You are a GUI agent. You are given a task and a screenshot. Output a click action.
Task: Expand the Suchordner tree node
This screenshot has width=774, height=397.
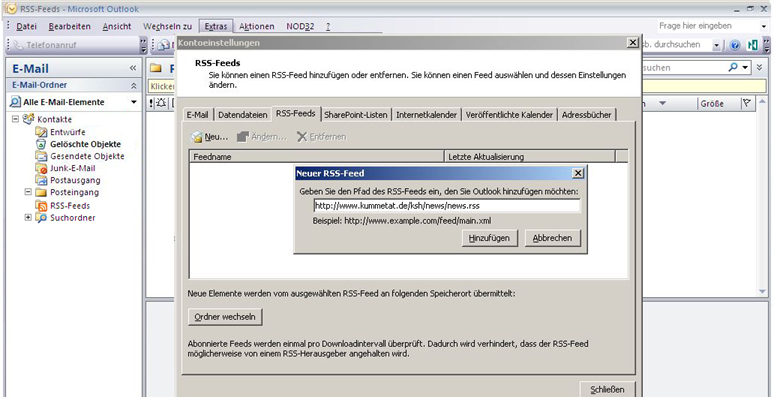tap(28, 218)
